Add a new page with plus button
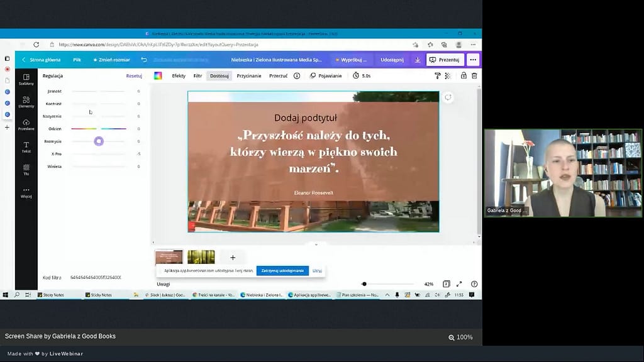This screenshot has width=644, height=362. pyautogui.click(x=233, y=257)
